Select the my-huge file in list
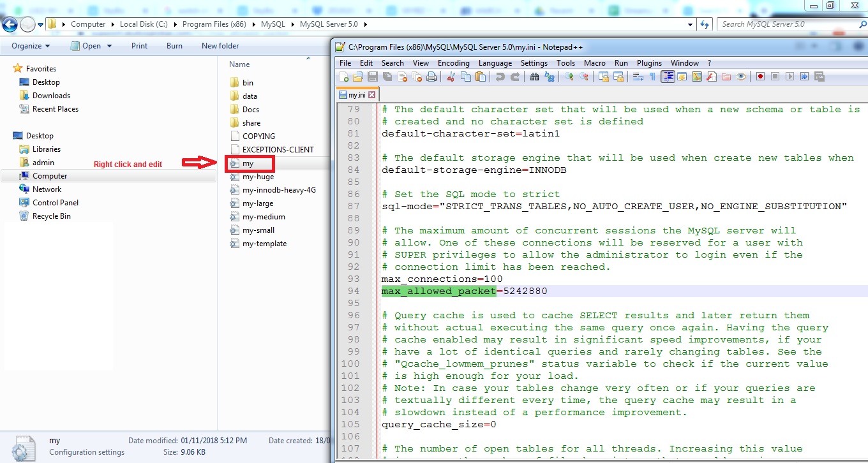868x463 pixels. tap(258, 177)
